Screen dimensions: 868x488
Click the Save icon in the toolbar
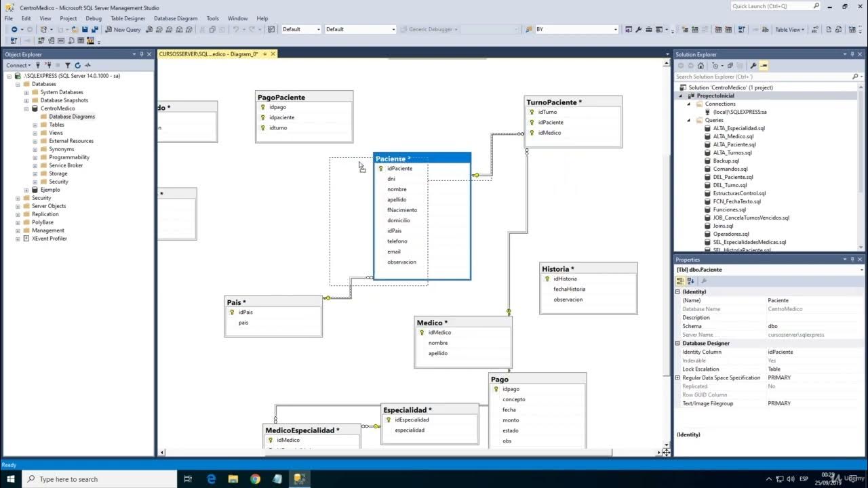click(x=85, y=29)
